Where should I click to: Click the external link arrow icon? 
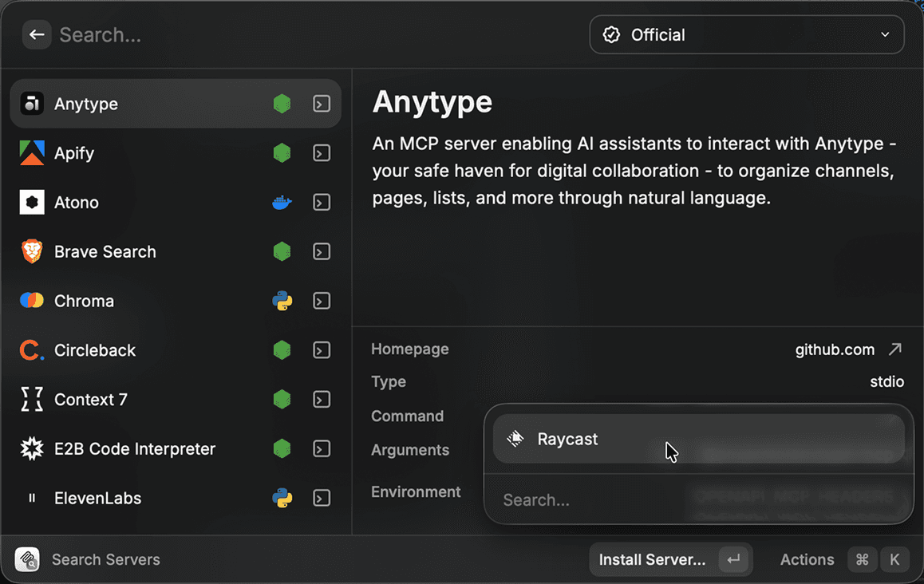[895, 349]
